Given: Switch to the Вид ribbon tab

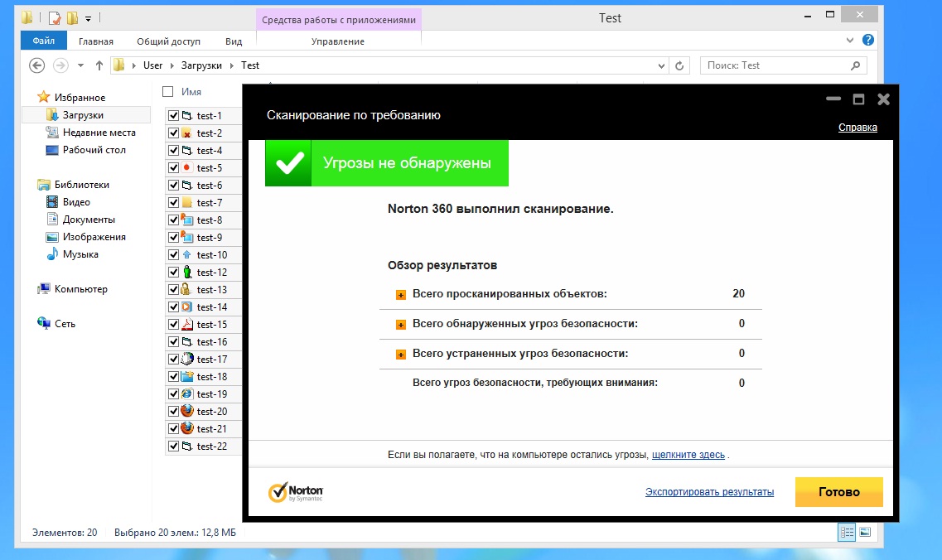Looking at the screenshot, I should [x=234, y=41].
